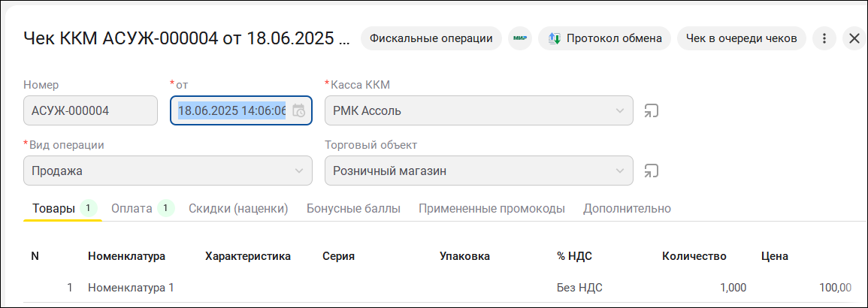Open the Скидки (наценки) tab
This screenshot has height=308, width=868.
[238, 208]
